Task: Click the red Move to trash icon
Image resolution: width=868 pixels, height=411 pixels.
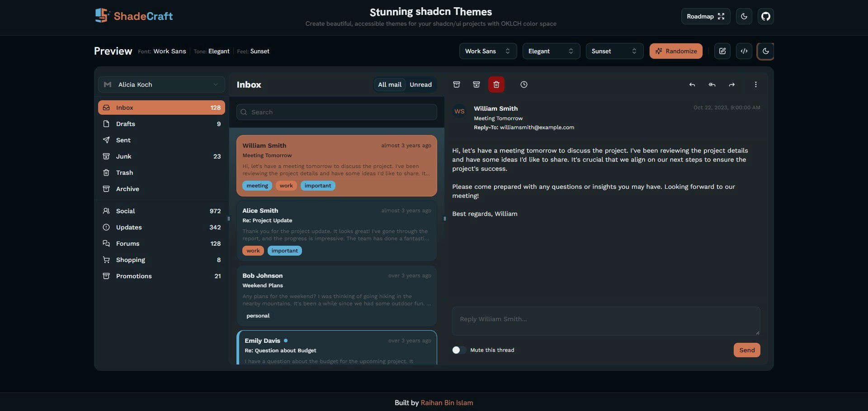Action: pyautogui.click(x=496, y=84)
